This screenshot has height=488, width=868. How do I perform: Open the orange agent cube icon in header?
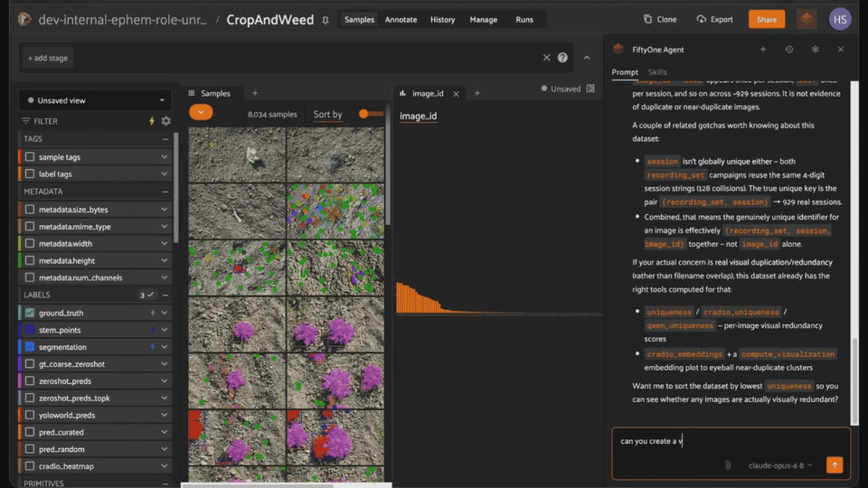pyautogui.click(x=805, y=20)
